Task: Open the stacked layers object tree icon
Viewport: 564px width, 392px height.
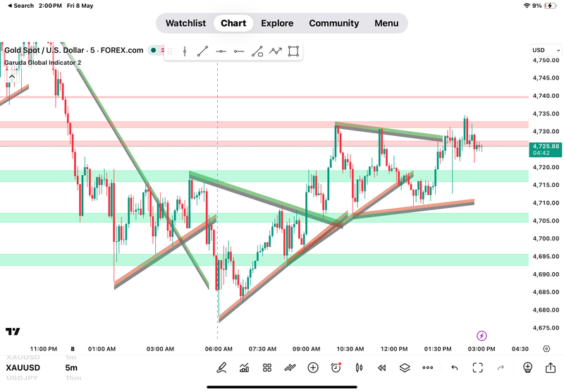Action: pos(405,367)
